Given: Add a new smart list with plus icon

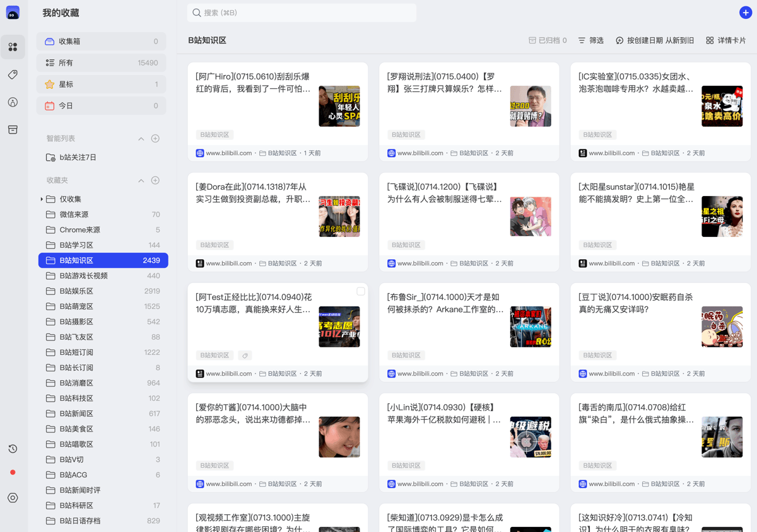Looking at the screenshot, I should [155, 139].
